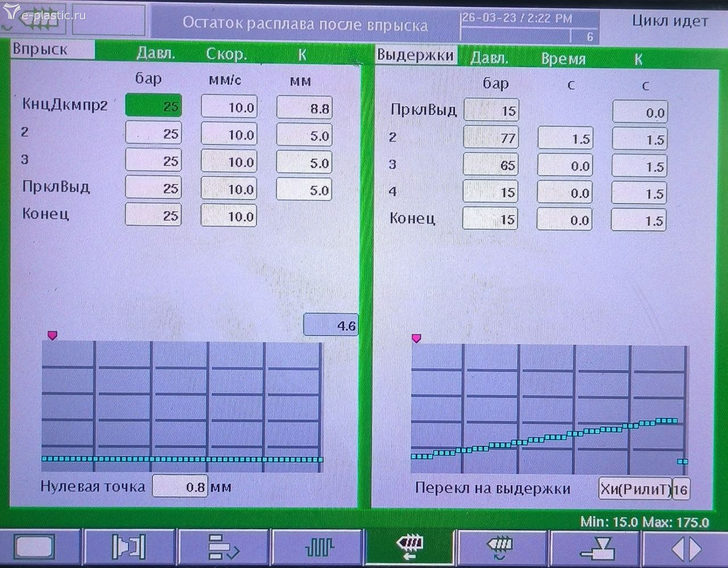Open the Хи(РилиТ) switchover mode selector

tap(635, 489)
